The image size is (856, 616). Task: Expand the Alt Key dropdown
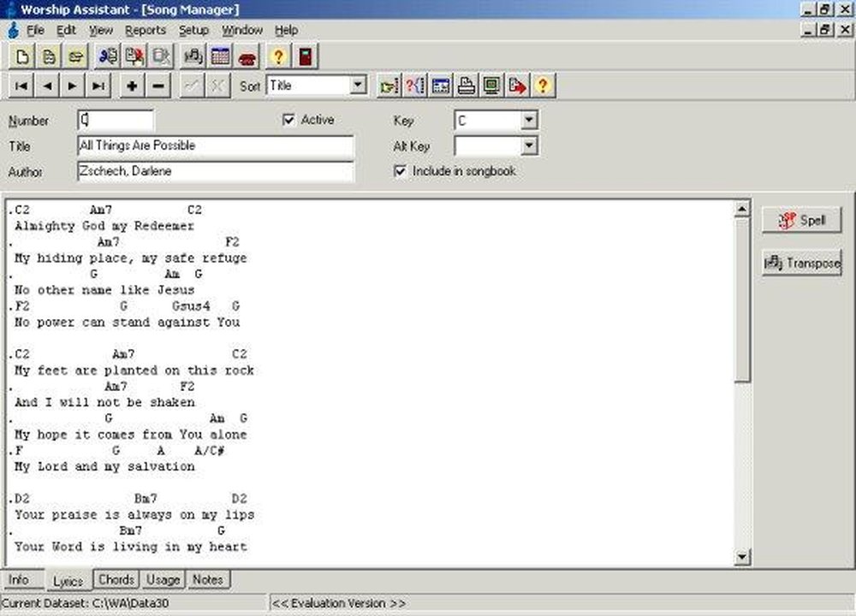[x=529, y=145]
